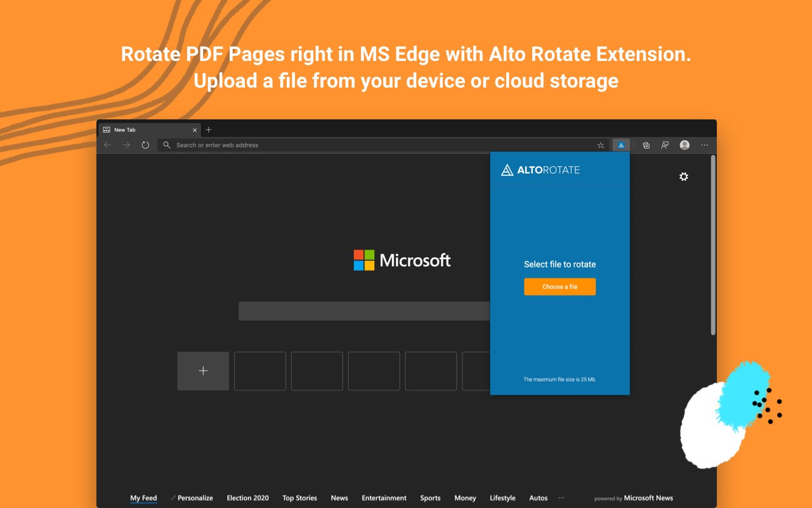Focus the Search or enter web address field

[x=384, y=145]
